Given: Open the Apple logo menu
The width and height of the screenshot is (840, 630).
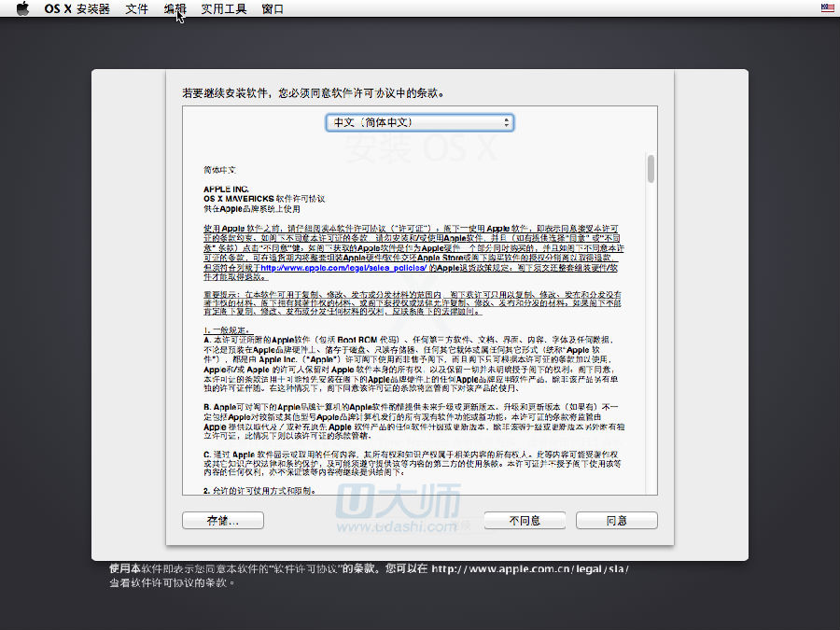Looking at the screenshot, I should pyautogui.click(x=22, y=8).
